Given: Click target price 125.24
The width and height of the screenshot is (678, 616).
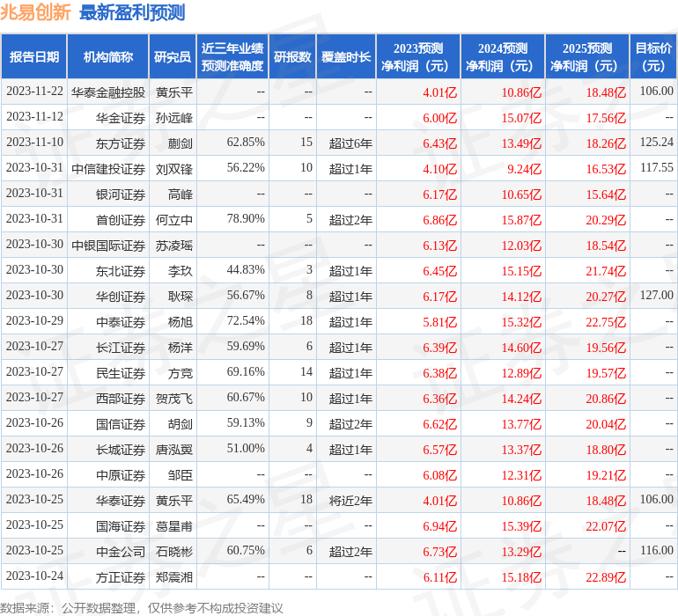Looking at the screenshot, I should pyautogui.click(x=656, y=143).
